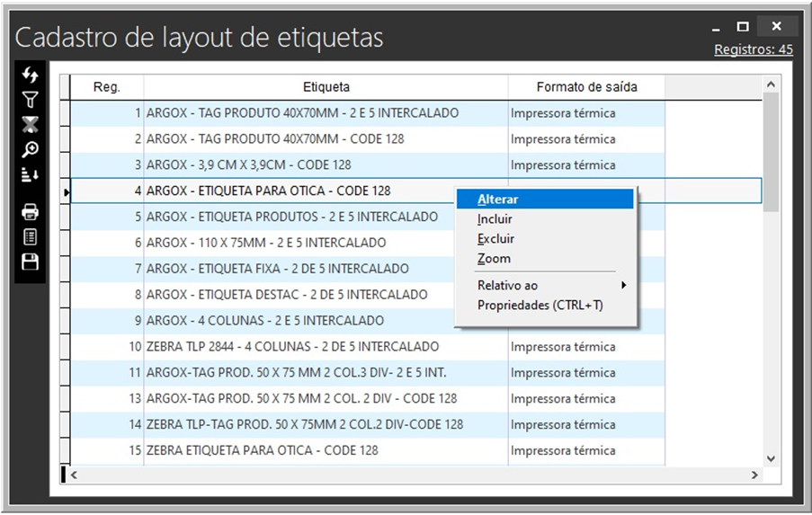Print the list with printer icon
This screenshot has width=812, height=515.
(30, 212)
